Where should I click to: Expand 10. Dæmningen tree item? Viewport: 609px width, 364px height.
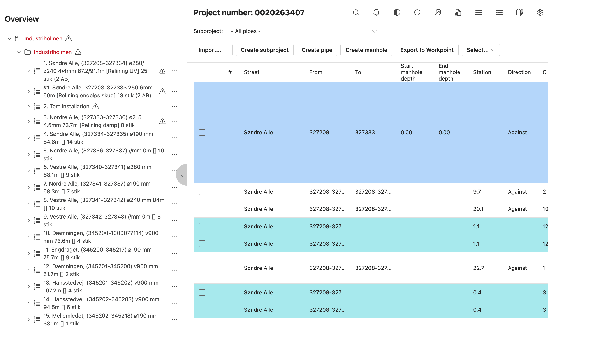coord(28,237)
